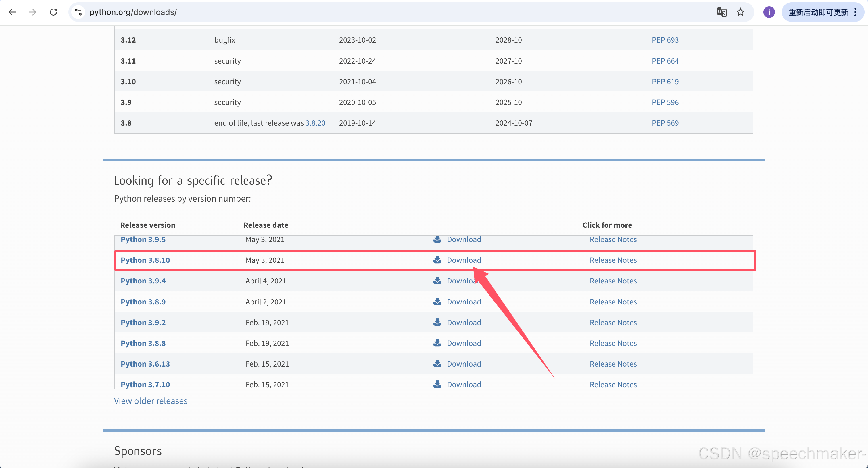The height and width of the screenshot is (468, 868).
Task: Click Download link for Python 3.8.9
Action: (x=464, y=302)
